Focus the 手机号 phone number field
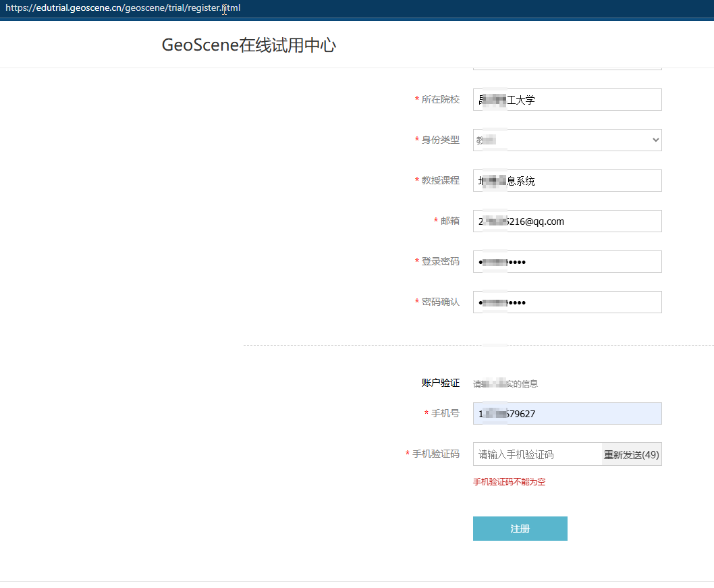The image size is (714, 588). [567, 414]
